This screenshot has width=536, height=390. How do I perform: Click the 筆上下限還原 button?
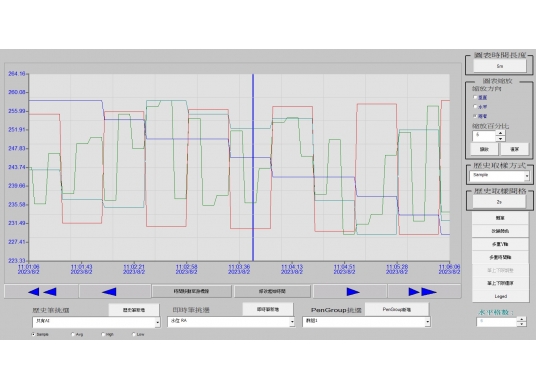click(x=500, y=283)
